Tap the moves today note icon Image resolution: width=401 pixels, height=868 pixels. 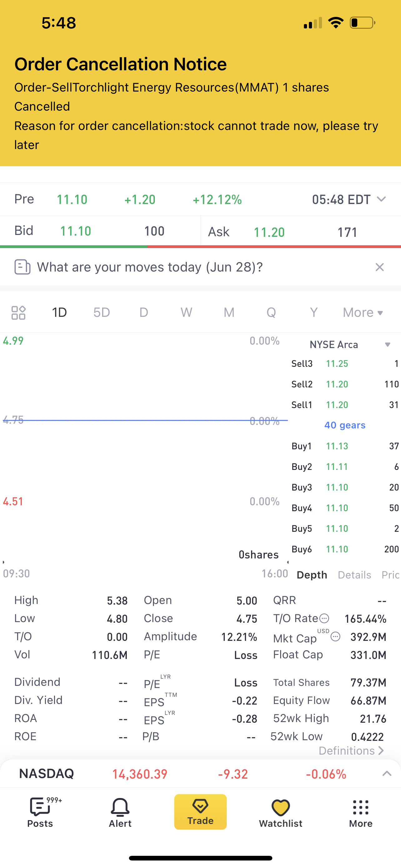[22, 267]
